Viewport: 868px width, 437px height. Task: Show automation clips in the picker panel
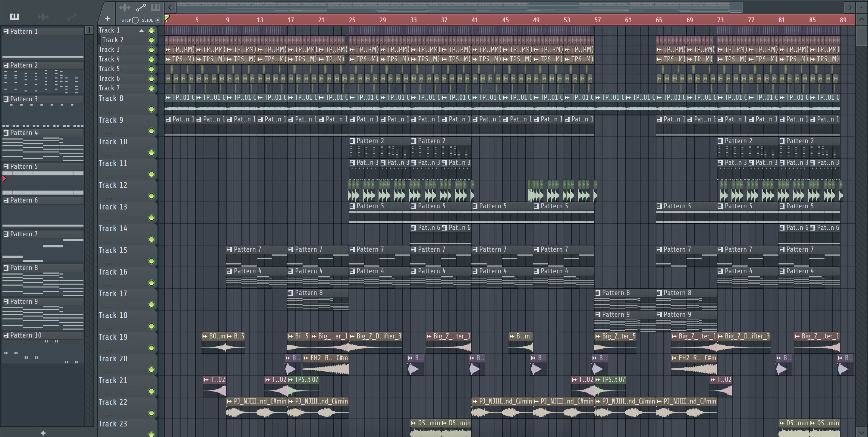tap(72, 17)
